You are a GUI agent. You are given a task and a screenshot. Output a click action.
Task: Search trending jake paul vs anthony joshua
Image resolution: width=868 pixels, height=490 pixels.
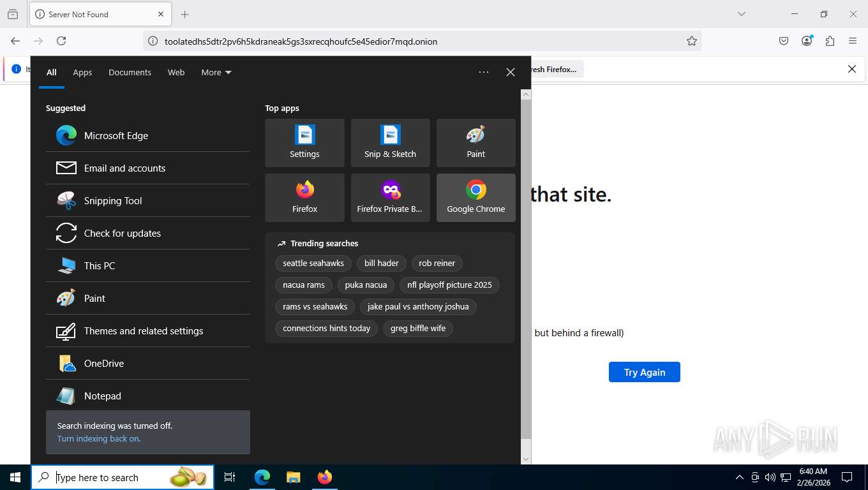click(418, 306)
